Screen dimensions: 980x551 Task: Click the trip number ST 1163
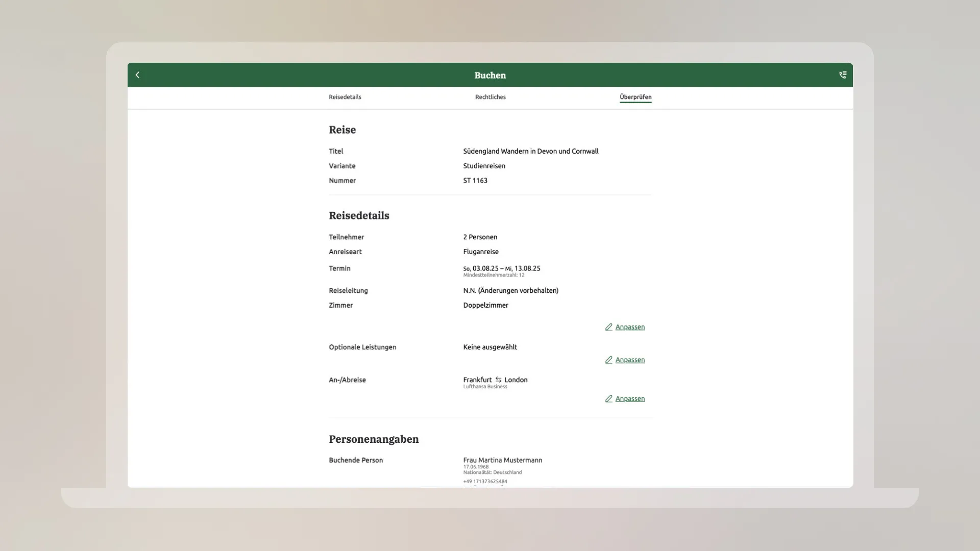point(475,180)
